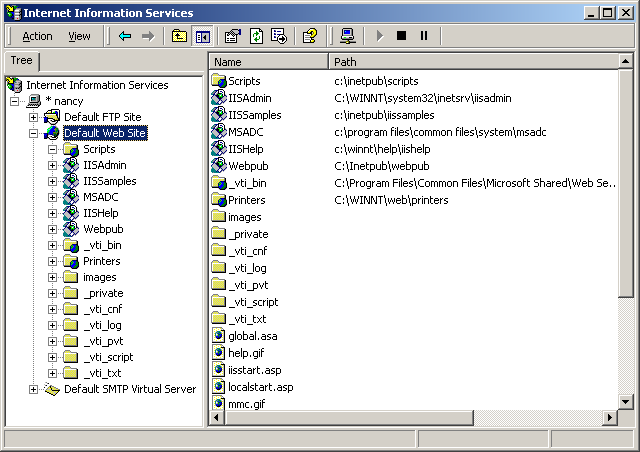Click the horizontal scrollbar right arrow

tap(610, 417)
